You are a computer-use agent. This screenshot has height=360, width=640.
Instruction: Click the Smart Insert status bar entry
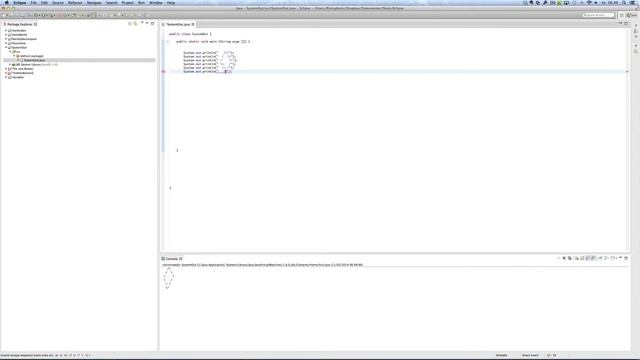(x=530, y=355)
